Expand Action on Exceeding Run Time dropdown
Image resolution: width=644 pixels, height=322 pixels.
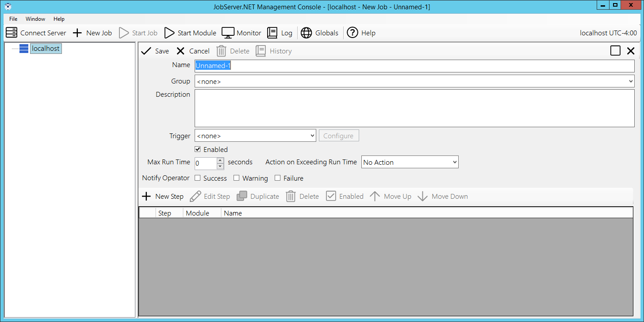coord(454,162)
